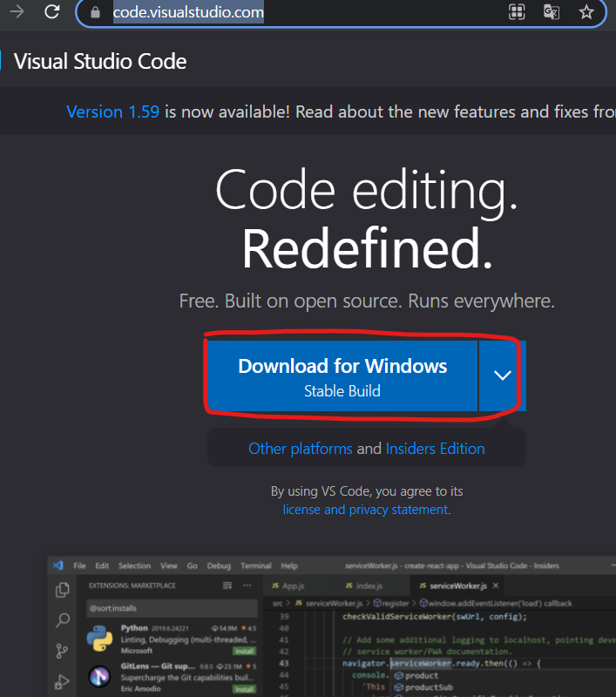Screen dimensions: 616x697
Task: Open View menu in the preview screenshot
Action: click(168, 565)
